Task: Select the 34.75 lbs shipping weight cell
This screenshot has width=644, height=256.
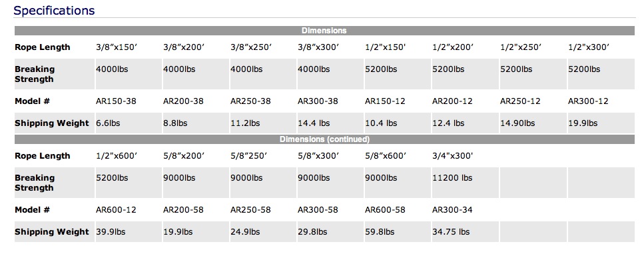Action: 465,232
